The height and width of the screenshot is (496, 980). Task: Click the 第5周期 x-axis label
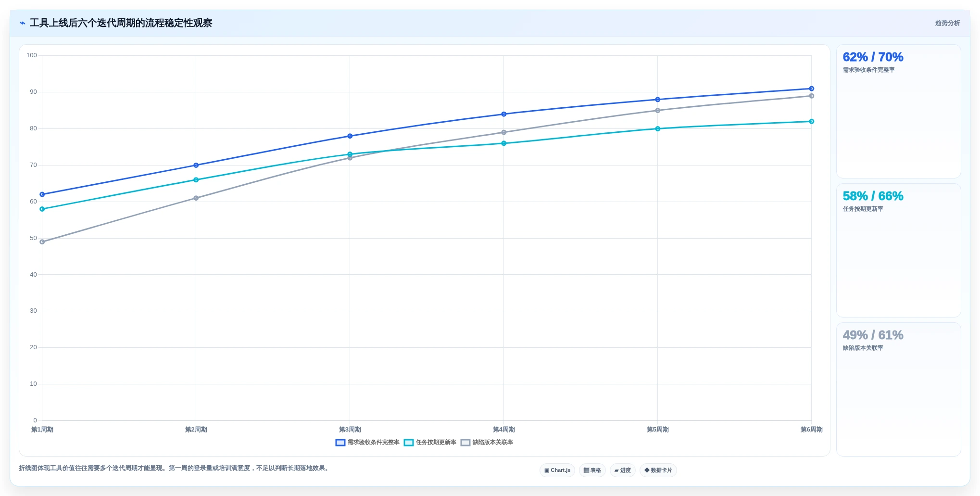(658, 430)
